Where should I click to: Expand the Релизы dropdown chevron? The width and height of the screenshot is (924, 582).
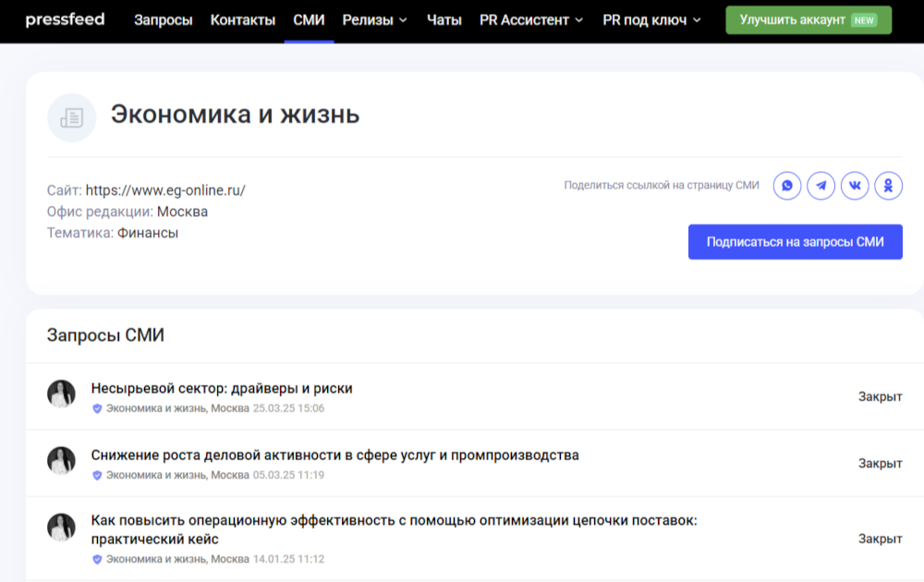403,20
